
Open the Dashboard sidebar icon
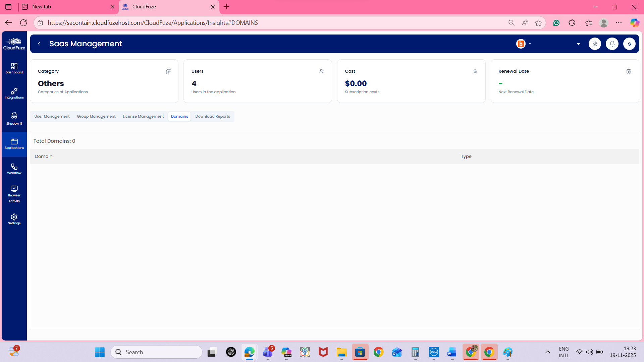click(x=14, y=68)
